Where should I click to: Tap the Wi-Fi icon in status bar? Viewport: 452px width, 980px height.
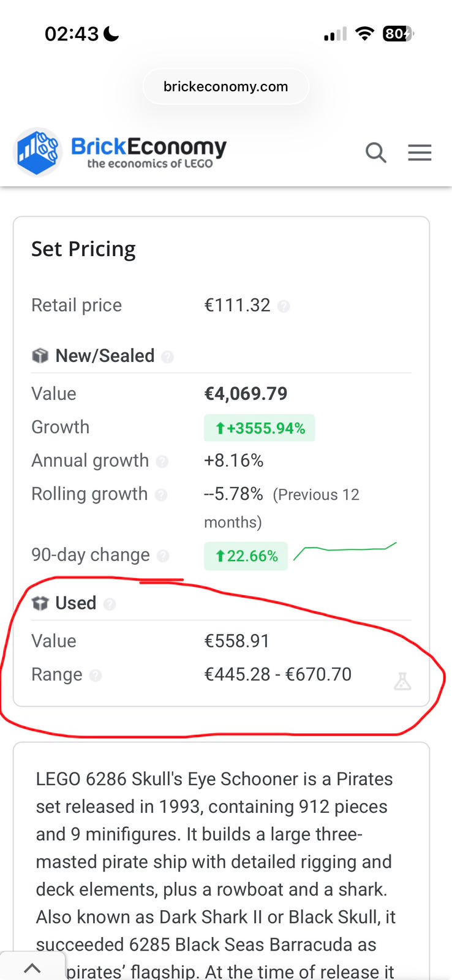pyautogui.click(x=364, y=34)
